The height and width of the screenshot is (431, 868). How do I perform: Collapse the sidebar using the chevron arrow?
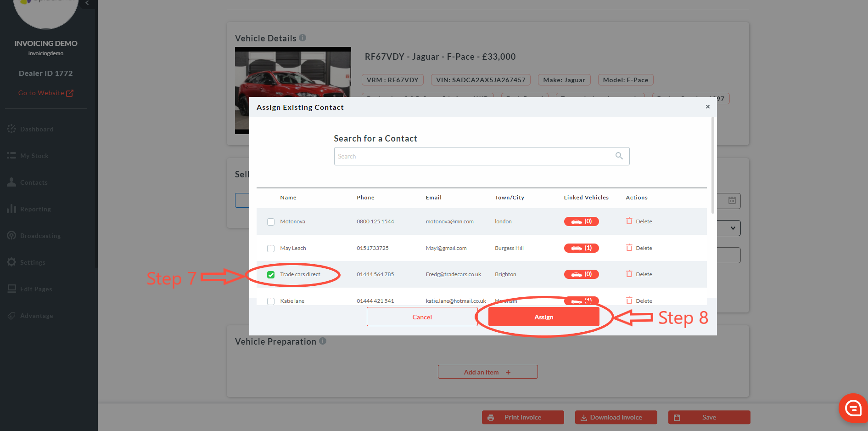click(87, 3)
